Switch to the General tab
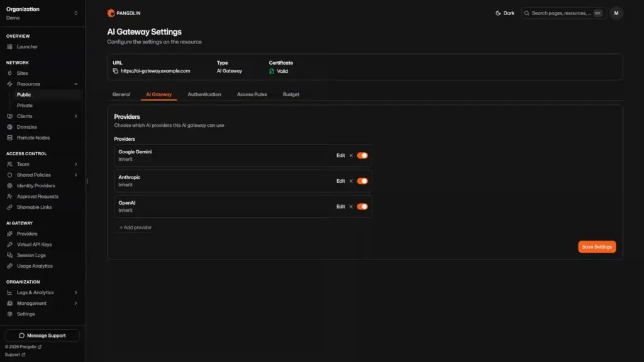This screenshot has width=644, height=362. point(121,94)
